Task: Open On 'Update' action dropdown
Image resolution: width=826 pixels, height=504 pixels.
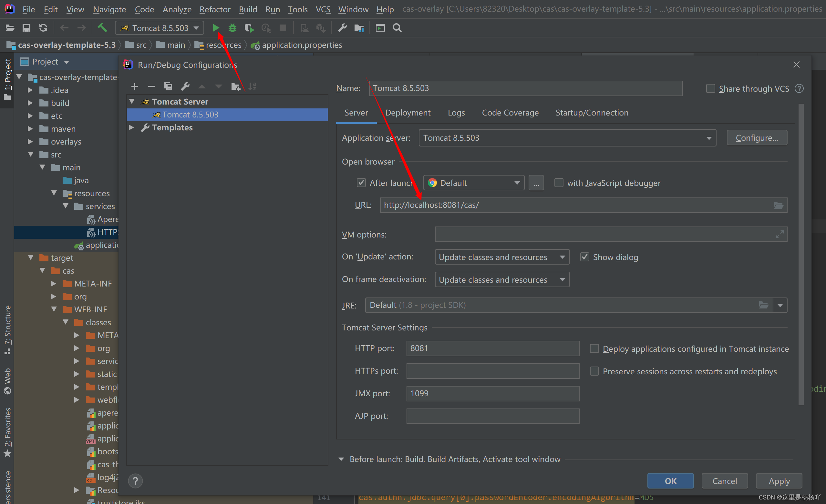Action: tap(502, 257)
